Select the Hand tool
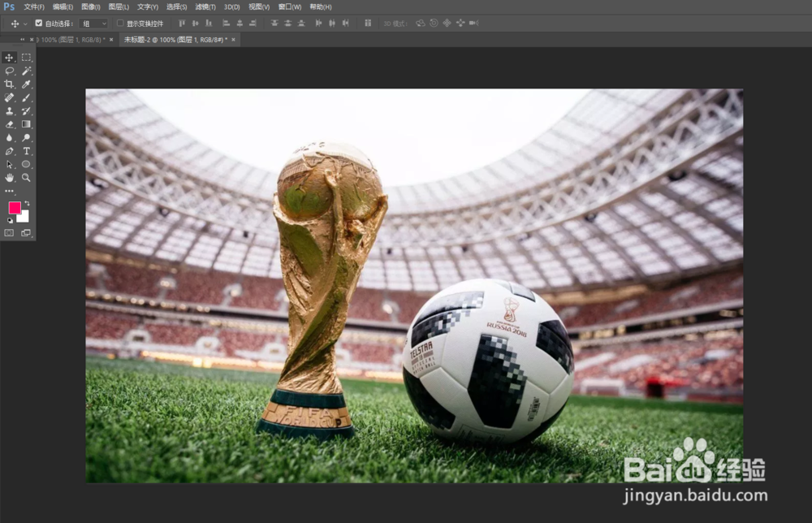This screenshot has height=523, width=812. click(9, 178)
